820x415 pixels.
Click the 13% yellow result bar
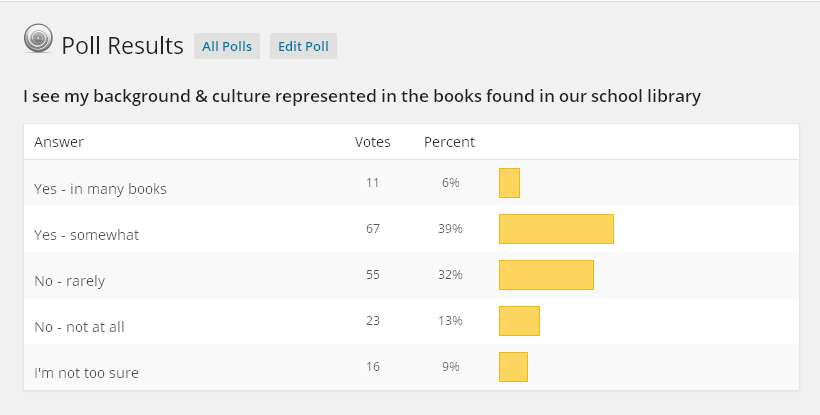click(x=519, y=321)
